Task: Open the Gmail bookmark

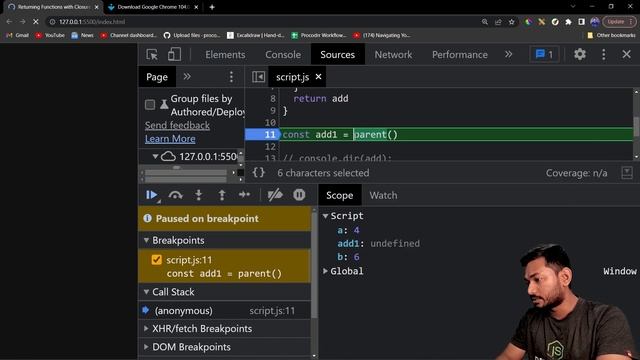Action: point(18,36)
